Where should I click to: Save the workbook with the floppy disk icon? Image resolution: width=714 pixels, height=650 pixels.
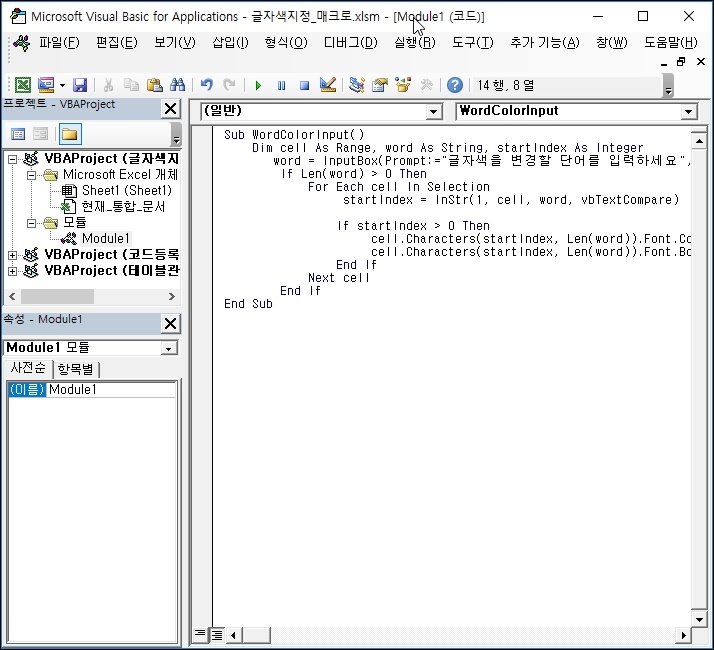pyautogui.click(x=80, y=85)
